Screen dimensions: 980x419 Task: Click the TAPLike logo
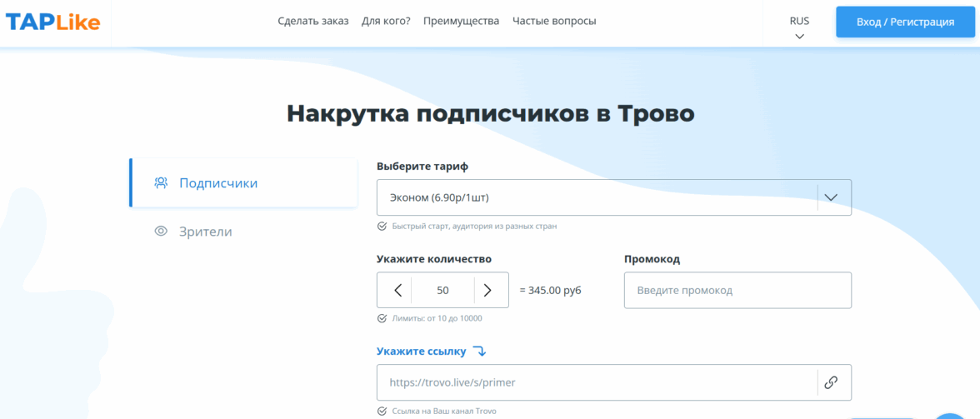point(52,22)
